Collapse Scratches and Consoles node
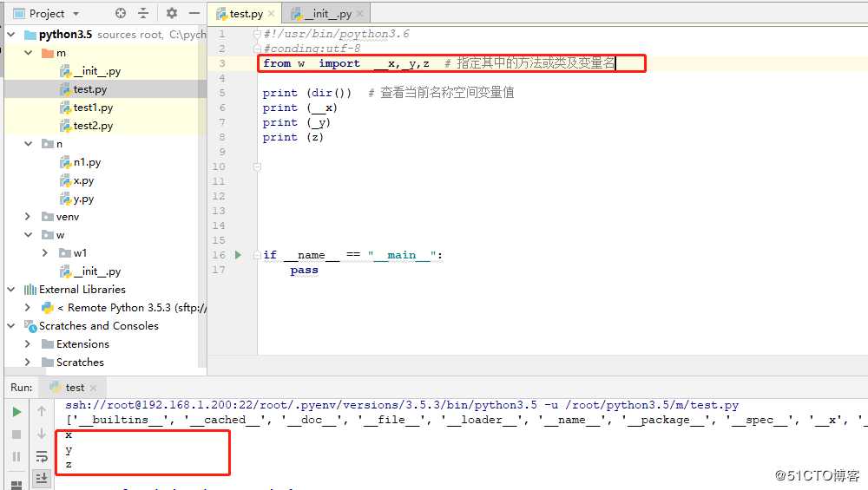 pos(11,326)
